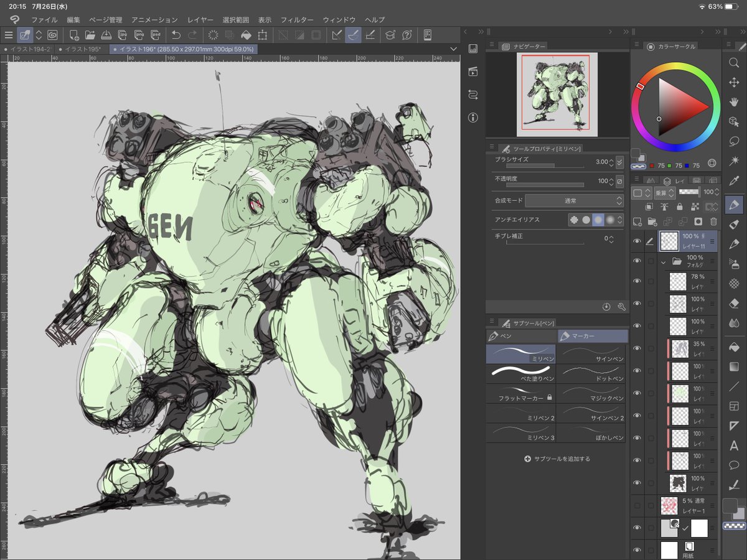The width and height of the screenshot is (747, 560).
Task: Click the Navigator canvas thumbnail
Action: click(557, 95)
